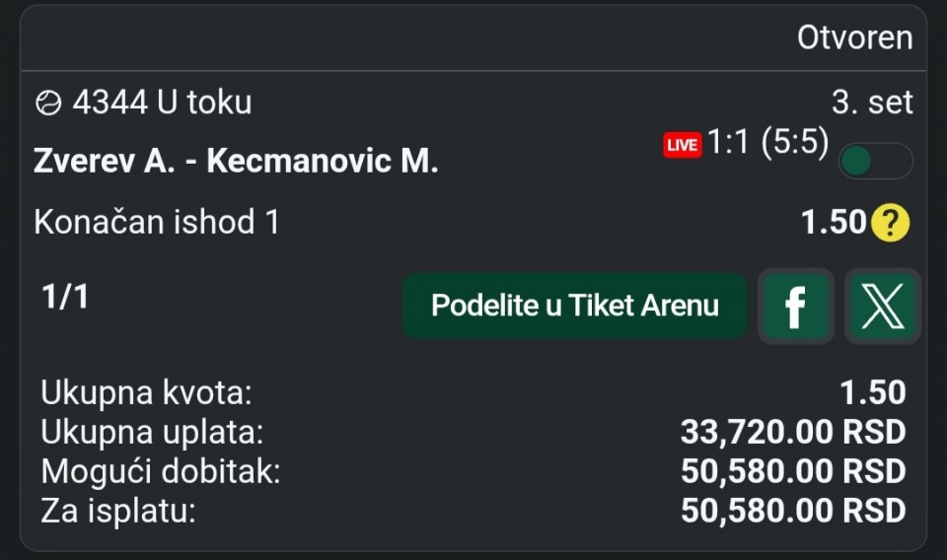Click the Konačan ishod 1 bet selection
This screenshot has height=560, width=947.
click(x=157, y=222)
